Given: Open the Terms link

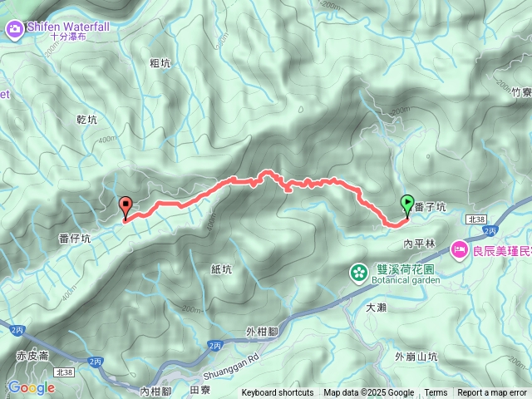Looking at the screenshot, I should pyautogui.click(x=436, y=392).
